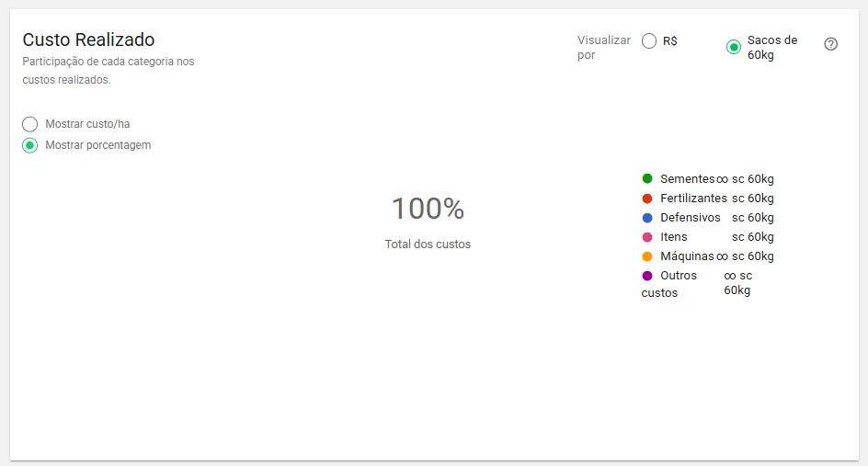
Task: Select the Itens legend label
Action: [x=674, y=237]
